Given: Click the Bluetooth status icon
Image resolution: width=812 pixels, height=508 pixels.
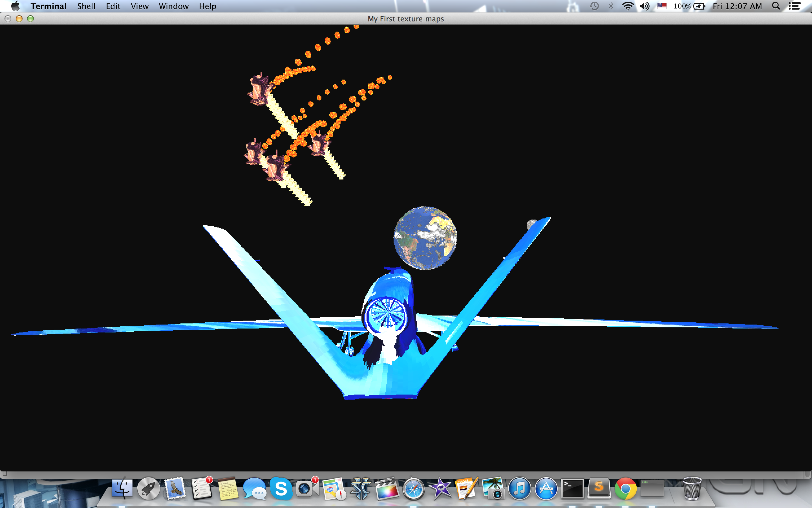Looking at the screenshot, I should 611,6.
